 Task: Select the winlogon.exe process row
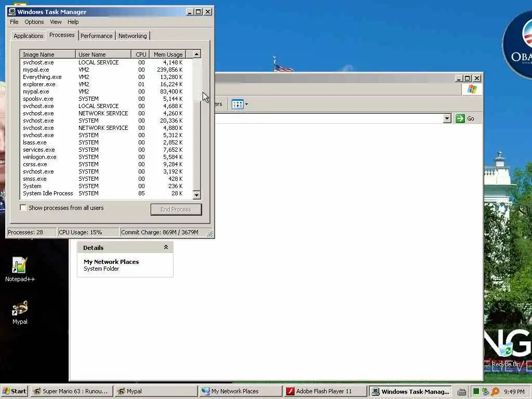[x=106, y=157]
